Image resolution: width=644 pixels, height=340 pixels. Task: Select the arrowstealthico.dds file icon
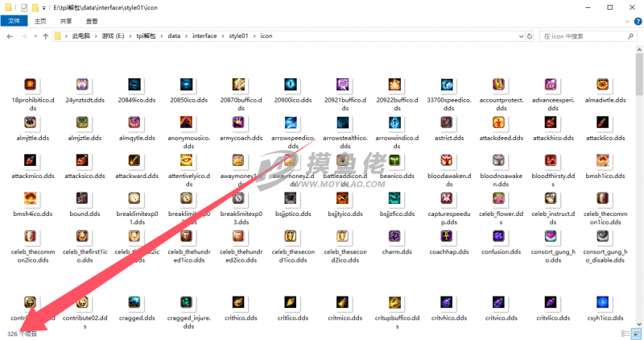[x=343, y=122]
